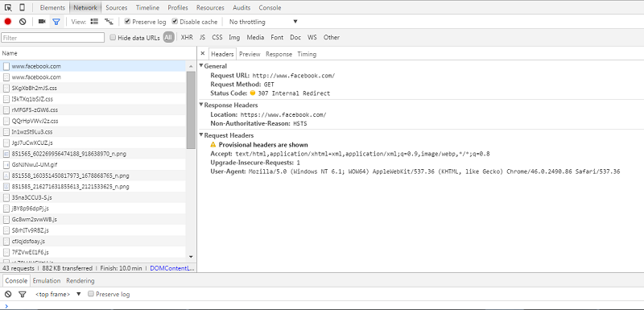
Task: Close the request details pane
Action: (203, 54)
